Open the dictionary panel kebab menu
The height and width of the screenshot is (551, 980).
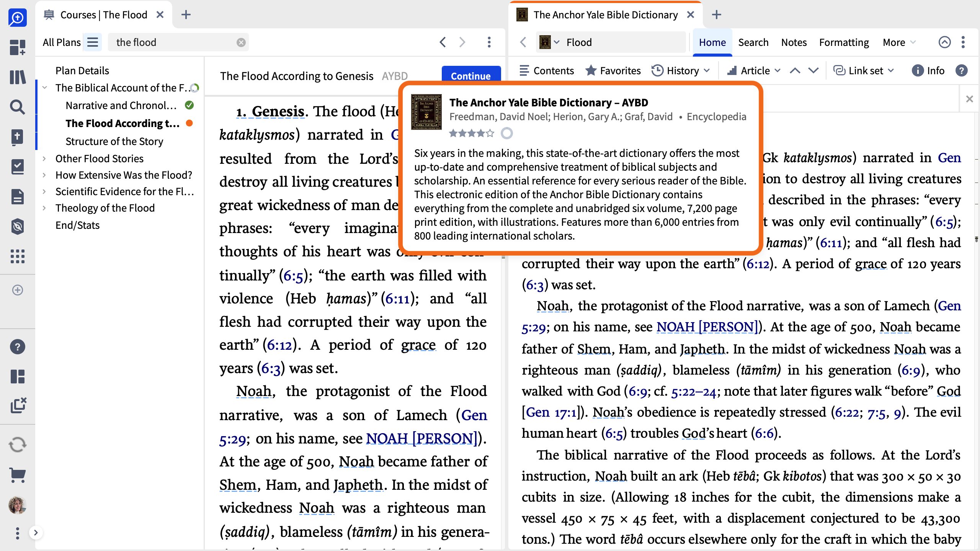(963, 42)
